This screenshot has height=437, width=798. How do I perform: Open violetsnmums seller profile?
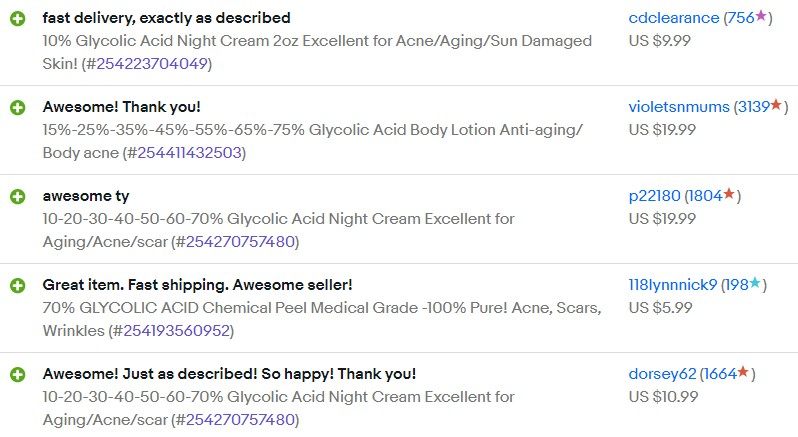[x=679, y=107]
